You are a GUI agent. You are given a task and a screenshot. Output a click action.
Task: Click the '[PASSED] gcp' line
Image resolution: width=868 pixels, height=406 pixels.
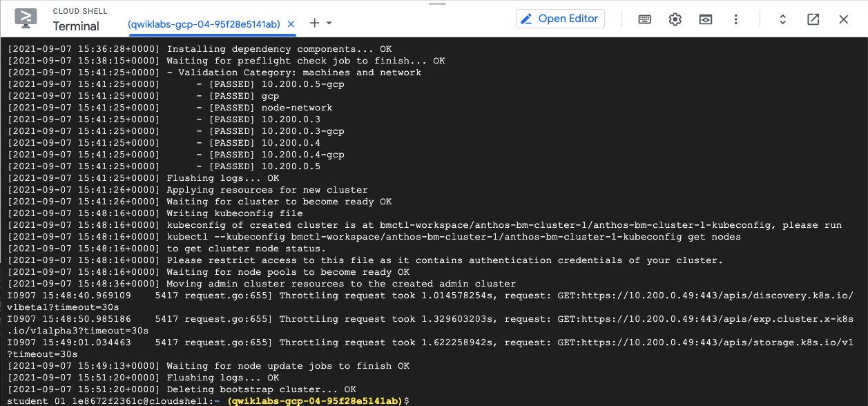click(144, 96)
